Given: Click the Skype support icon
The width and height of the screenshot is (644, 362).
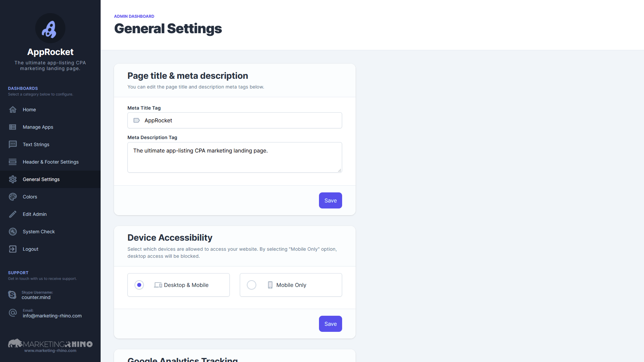Looking at the screenshot, I should click(12, 295).
